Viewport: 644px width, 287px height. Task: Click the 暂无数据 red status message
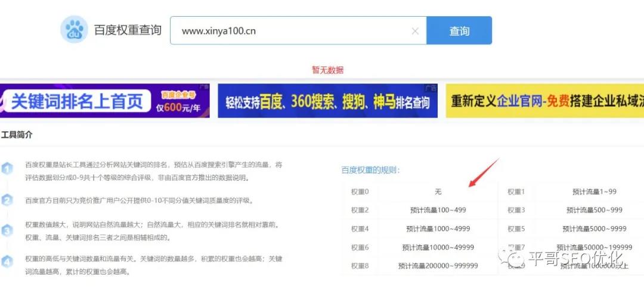327,70
